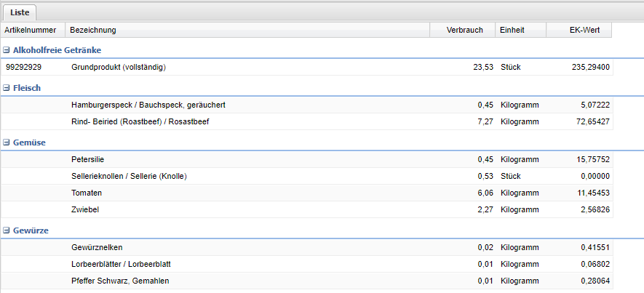Click the Tomaten list entry
The height and width of the screenshot is (293, 644).
(87, 193)
